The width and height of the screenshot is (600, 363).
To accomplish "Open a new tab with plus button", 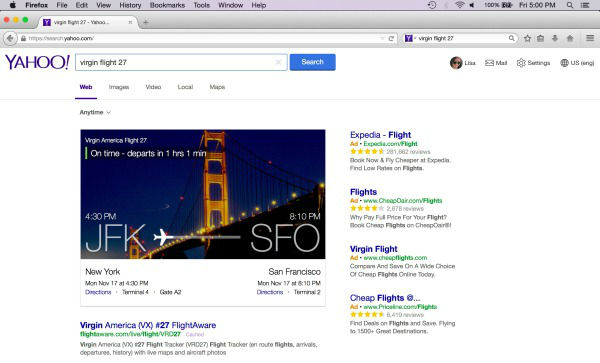I will click(x=145, y=22).
